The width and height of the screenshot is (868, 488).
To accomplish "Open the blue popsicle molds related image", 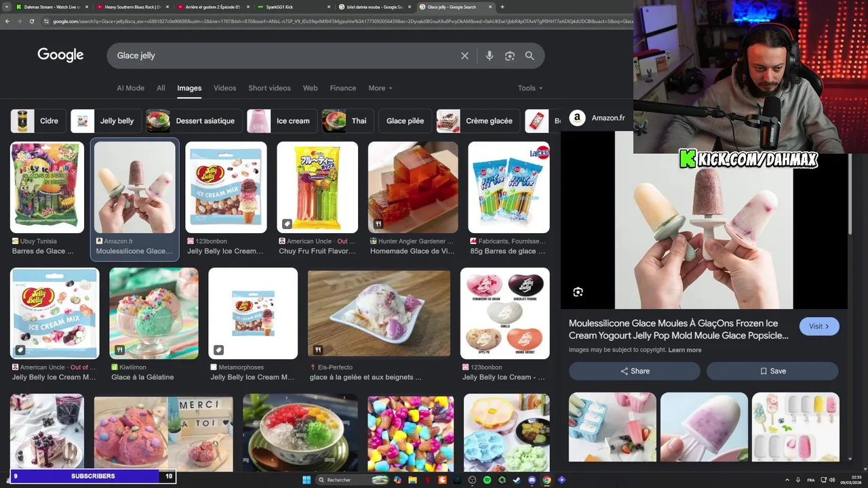I will point(612,427).
